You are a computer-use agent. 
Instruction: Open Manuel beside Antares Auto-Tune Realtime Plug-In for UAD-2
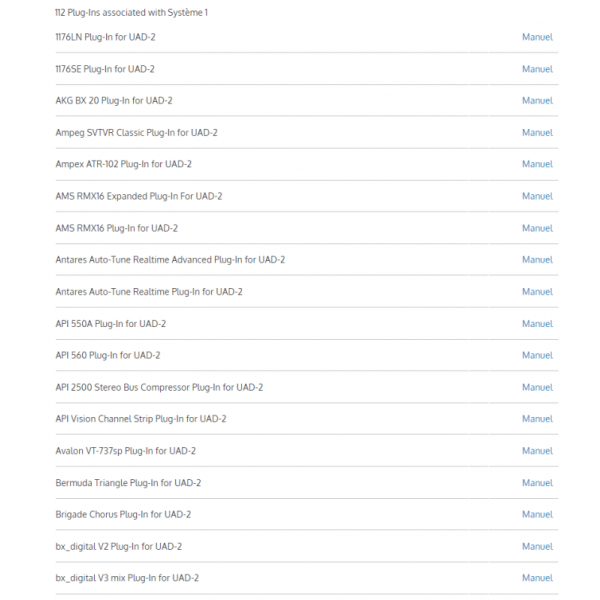point(537,292)
